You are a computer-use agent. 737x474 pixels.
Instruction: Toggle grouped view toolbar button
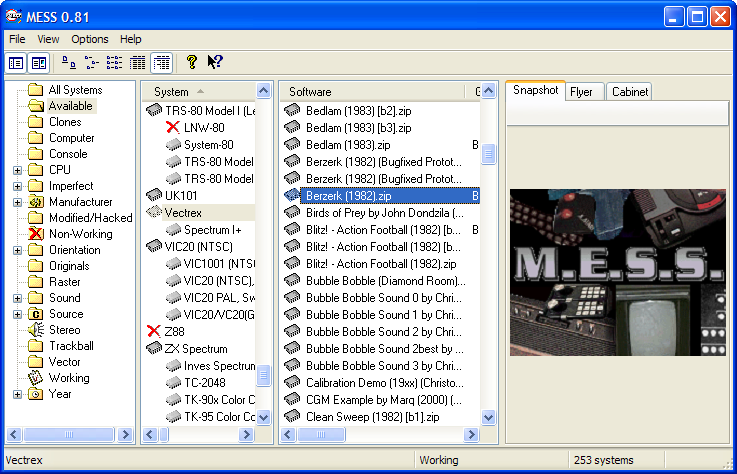click(x=161, y=63)
